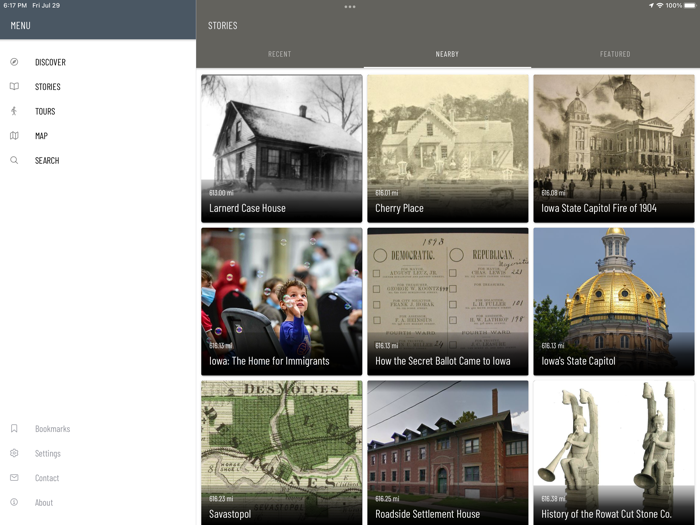Click the MENU header title

coord(21,25)
